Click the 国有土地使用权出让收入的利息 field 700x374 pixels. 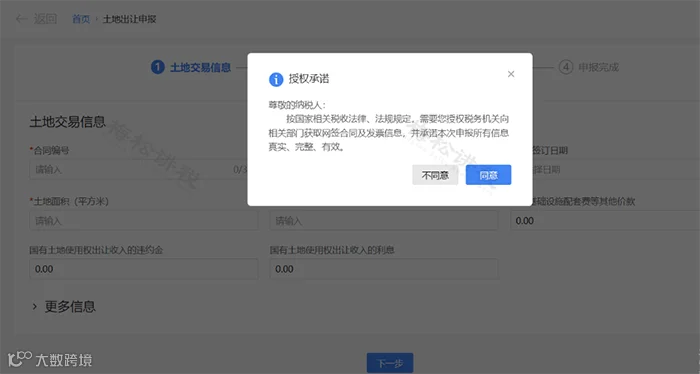384,269
